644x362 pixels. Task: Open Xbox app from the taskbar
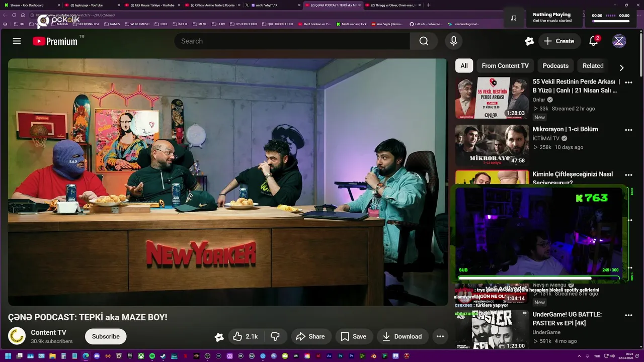(x=141, y=356)
